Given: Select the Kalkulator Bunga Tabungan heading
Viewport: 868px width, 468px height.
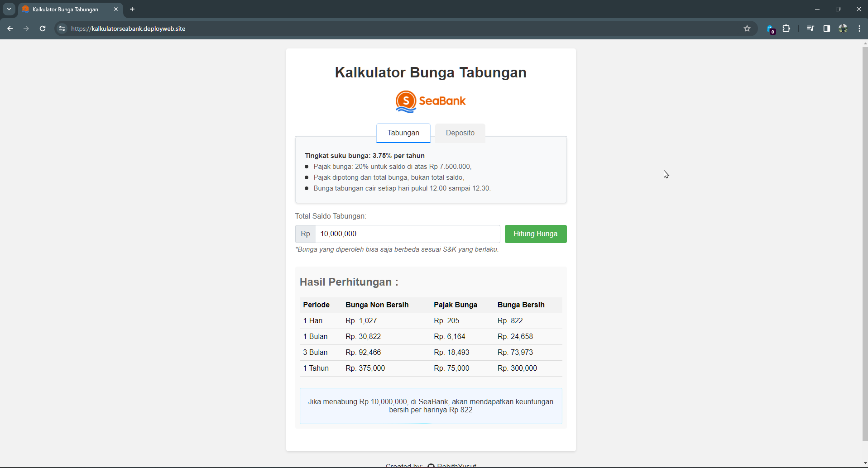Looking at the screenshot, I should [431, 72].
